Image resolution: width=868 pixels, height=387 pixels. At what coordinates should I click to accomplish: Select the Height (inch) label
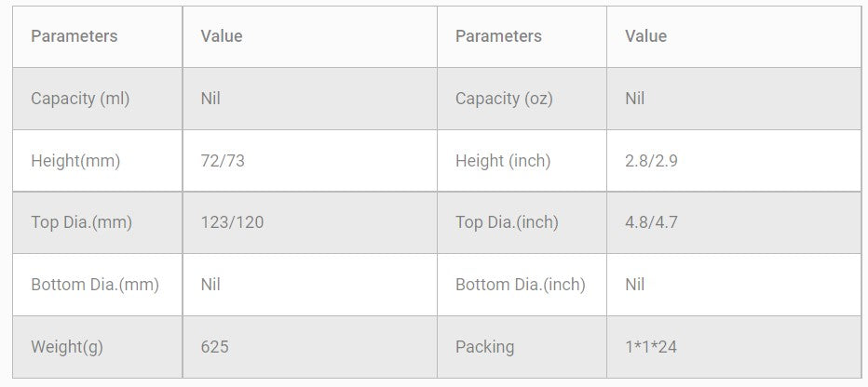(x=503, y=161)
